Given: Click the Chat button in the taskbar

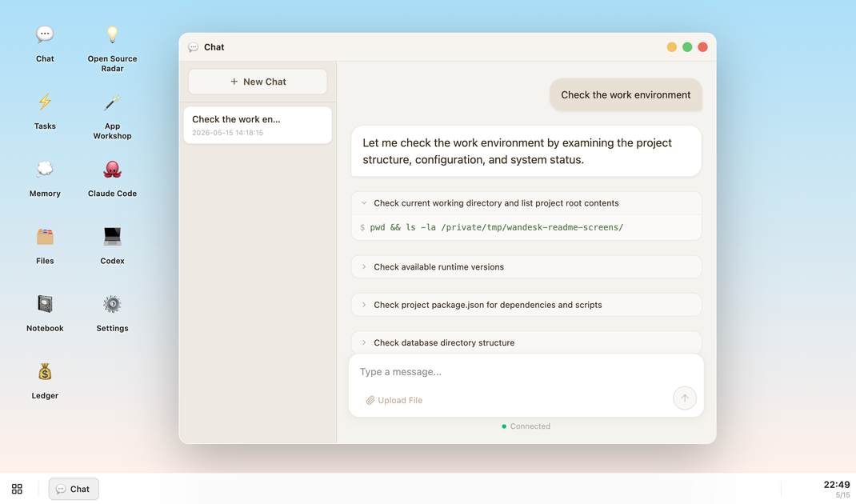Looking at the screenshot, I should tap(74, 489).
